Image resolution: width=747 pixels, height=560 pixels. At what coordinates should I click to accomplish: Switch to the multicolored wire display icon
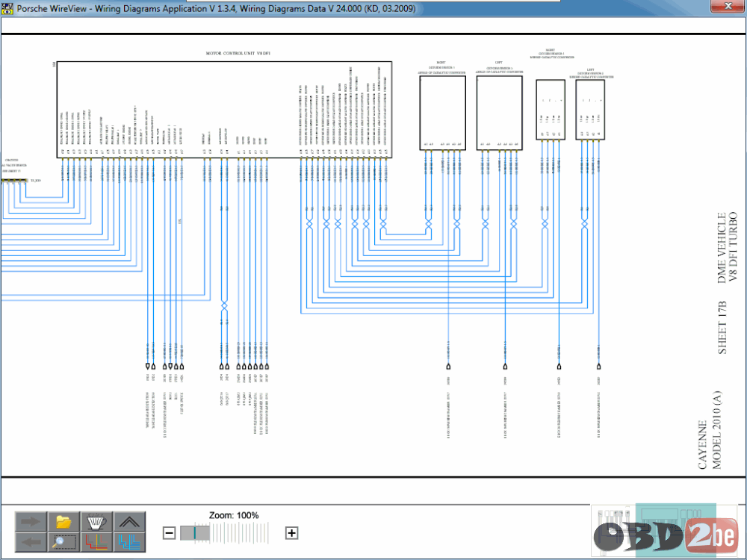96,542
